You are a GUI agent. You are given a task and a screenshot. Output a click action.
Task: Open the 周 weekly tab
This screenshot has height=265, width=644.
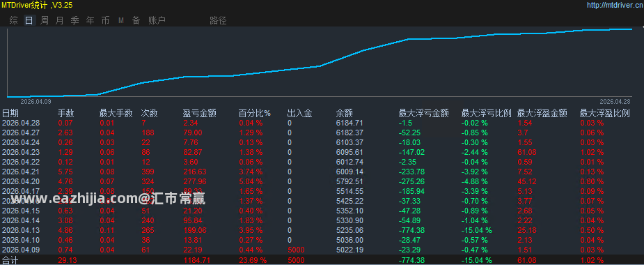pyautogui.click(x=45, y=21)
